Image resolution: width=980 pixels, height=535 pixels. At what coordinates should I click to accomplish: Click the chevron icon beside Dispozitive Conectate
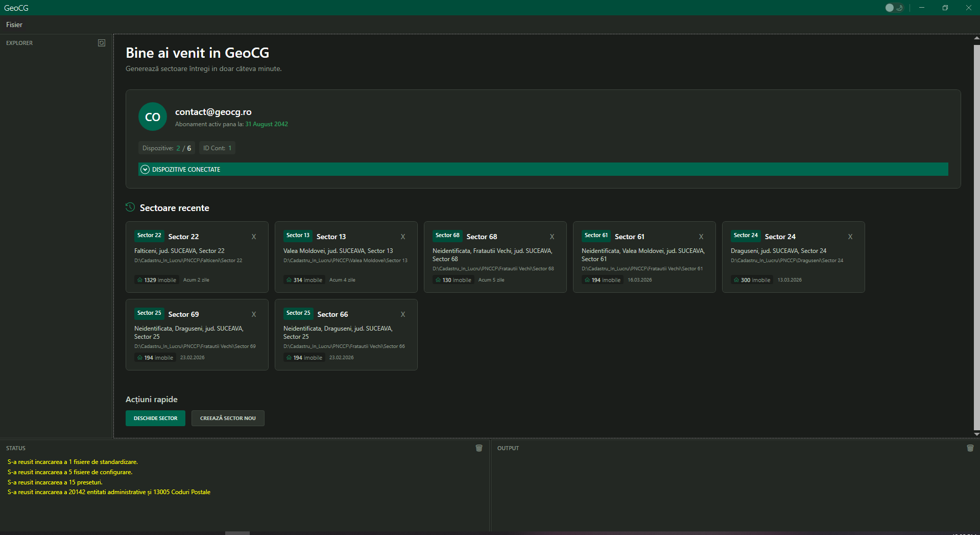(x=145, y=170)
